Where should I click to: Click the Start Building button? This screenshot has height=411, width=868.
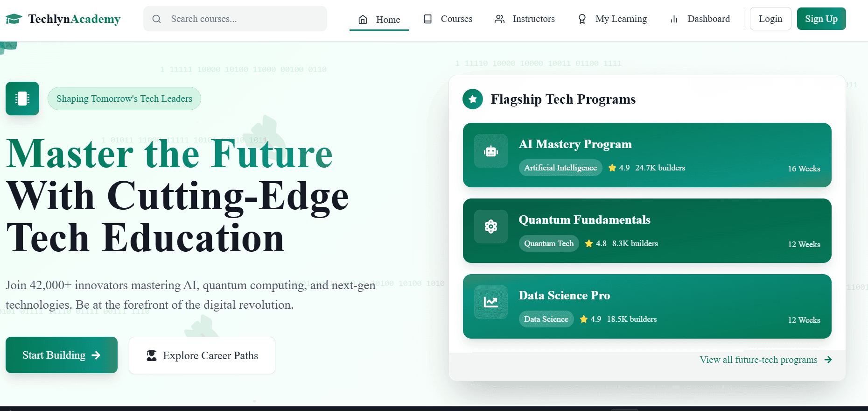pyautogui.click(x=62, y=355)
